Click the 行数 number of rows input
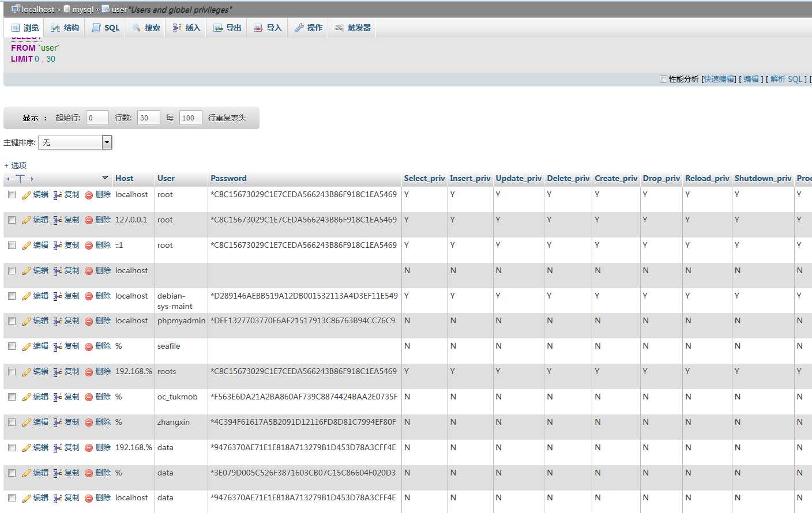Image resolution: width=812 pixels, height=513 pixels. coord(149,118)
